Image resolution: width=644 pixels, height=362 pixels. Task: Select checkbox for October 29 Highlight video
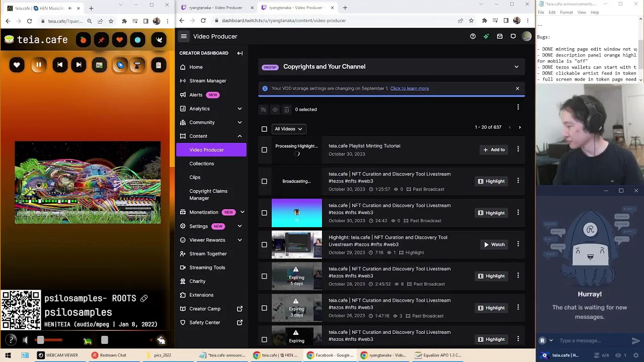coord(264,244)
